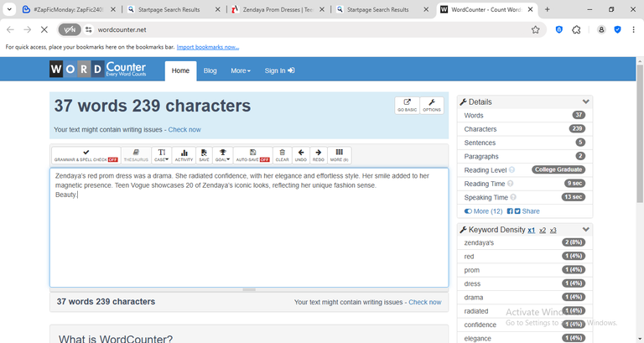
Task: Open the Options wrench button
Action: click(x=432, y=105)
